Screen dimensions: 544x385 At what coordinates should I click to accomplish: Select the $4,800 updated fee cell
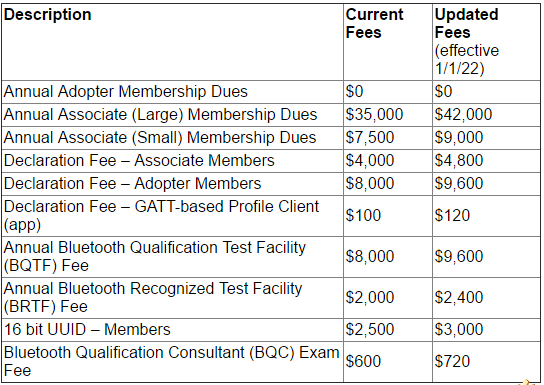coord(486,161)
